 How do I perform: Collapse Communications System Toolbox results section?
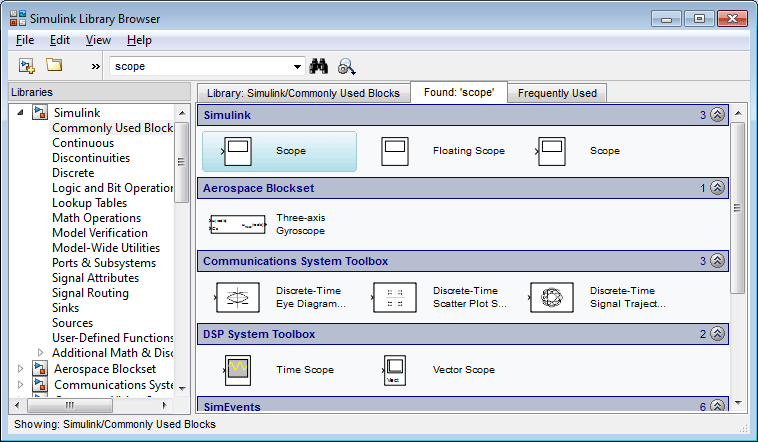(717, 261)
